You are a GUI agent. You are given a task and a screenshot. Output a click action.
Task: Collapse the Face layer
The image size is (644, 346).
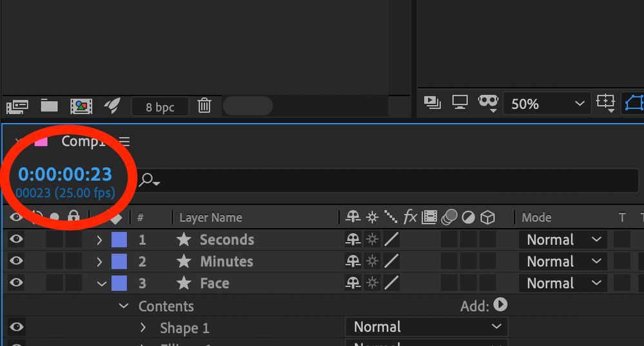(101, 284)
